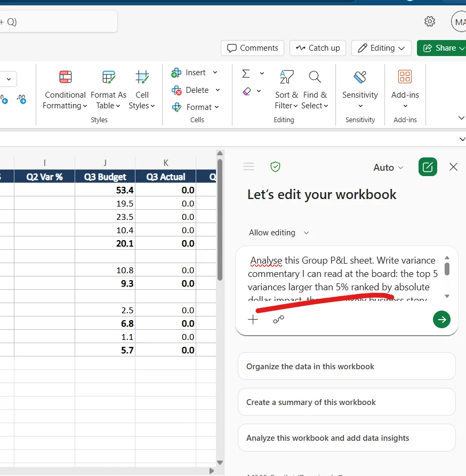466x476 pixels.
Task: Open the MA account avatar
Action: point(459,21)
